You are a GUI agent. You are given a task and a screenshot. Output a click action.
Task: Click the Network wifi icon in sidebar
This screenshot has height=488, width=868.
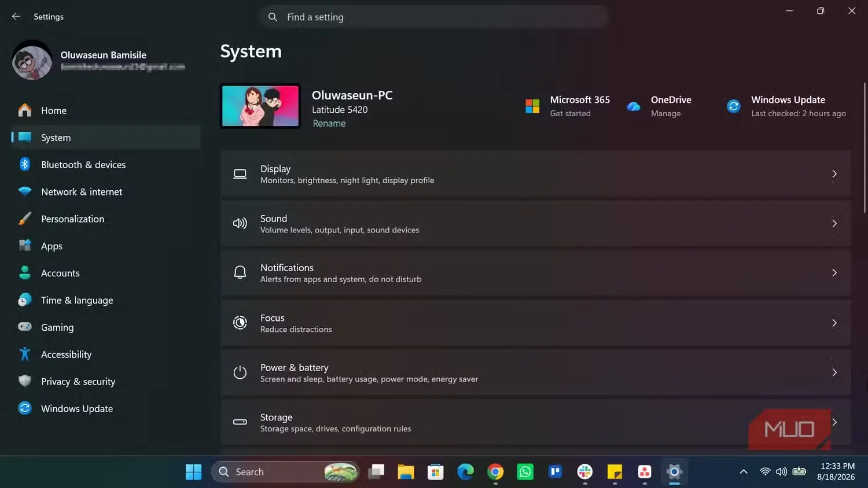[25, 191]
